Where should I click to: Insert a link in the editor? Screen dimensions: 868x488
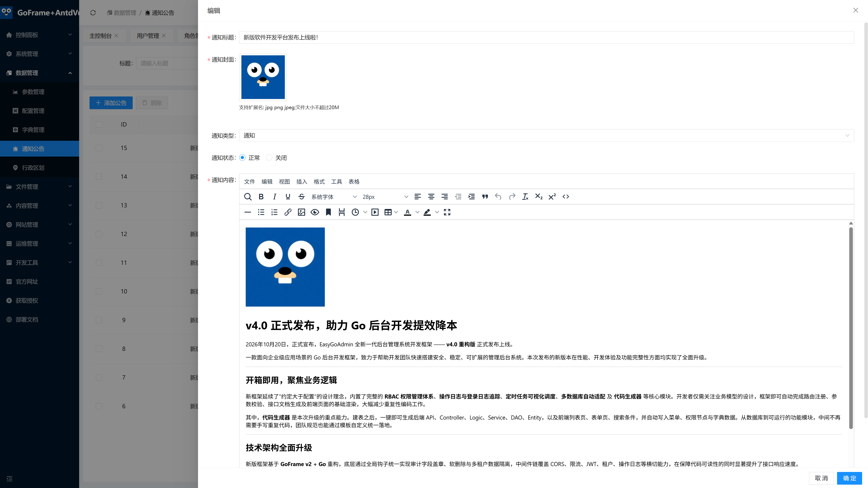(x=288, y=212)
